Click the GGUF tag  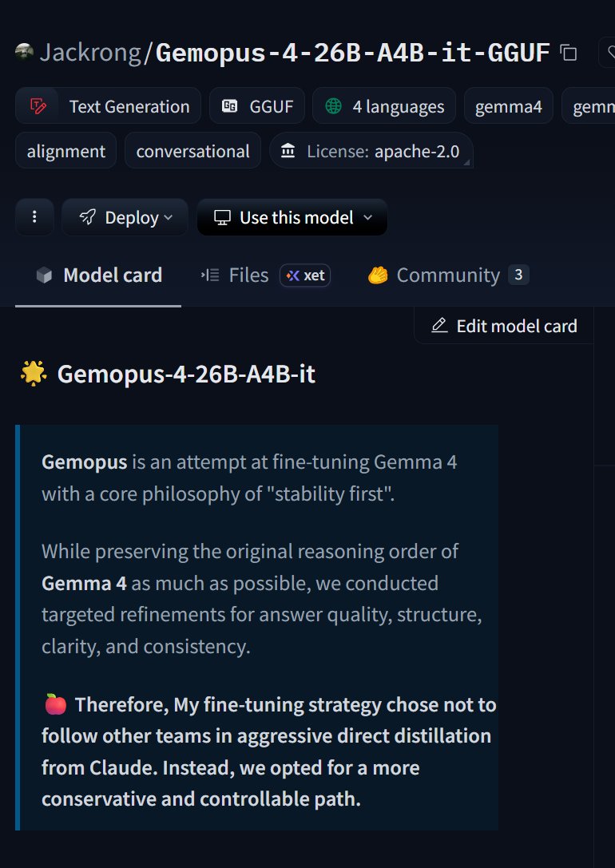pos(256,106)
